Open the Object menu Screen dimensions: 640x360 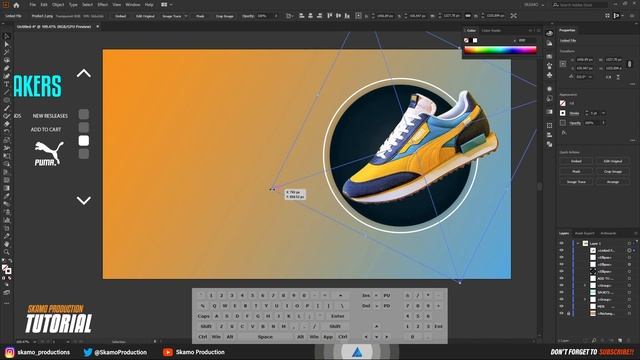(58, 5)
